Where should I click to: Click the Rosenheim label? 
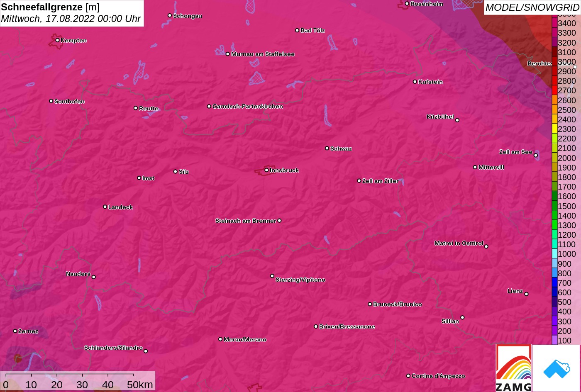427,4
